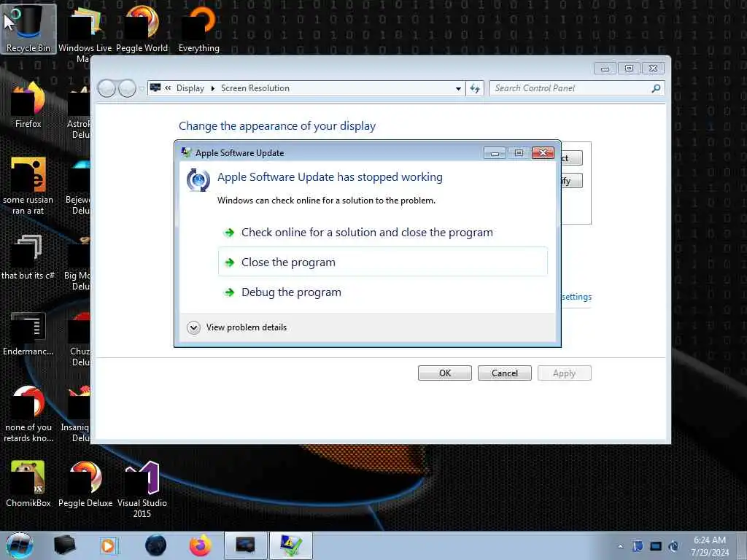Close the Apple Software Update dialog

click(x=543, y=152)
